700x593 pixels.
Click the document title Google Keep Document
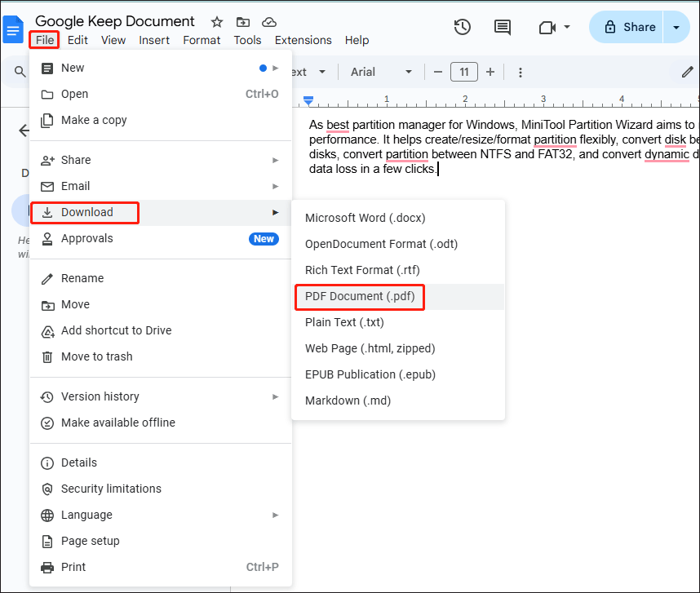click(x=115, y=21)
